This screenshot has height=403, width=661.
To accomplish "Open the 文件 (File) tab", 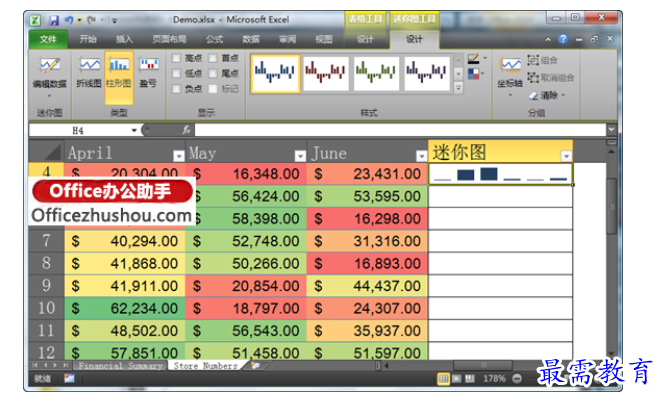I will click(x=48, y=40).
